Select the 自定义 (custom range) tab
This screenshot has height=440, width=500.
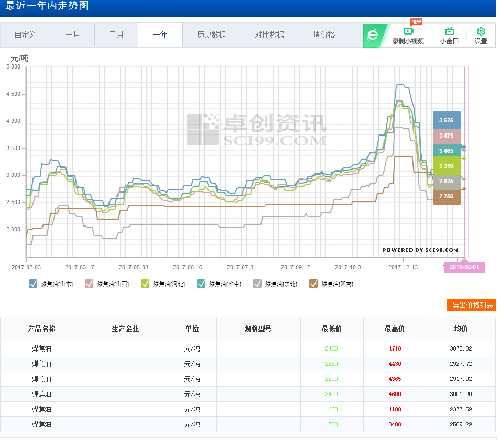pos(25,35)
